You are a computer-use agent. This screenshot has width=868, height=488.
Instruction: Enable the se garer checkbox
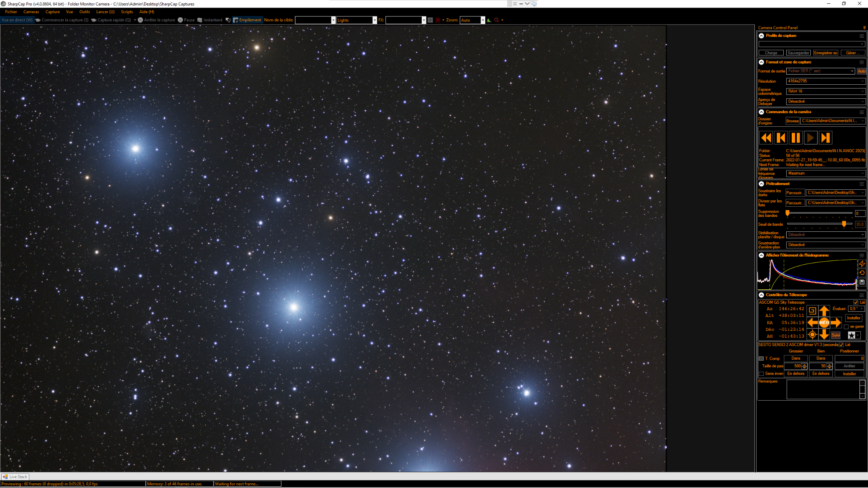coord(846,327)
